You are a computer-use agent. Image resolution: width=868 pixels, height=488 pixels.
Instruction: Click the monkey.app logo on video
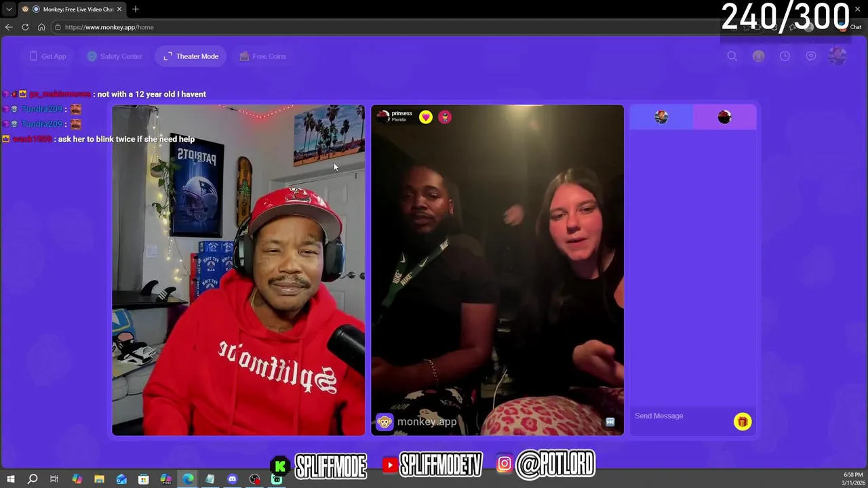click(x=416, y=422)
